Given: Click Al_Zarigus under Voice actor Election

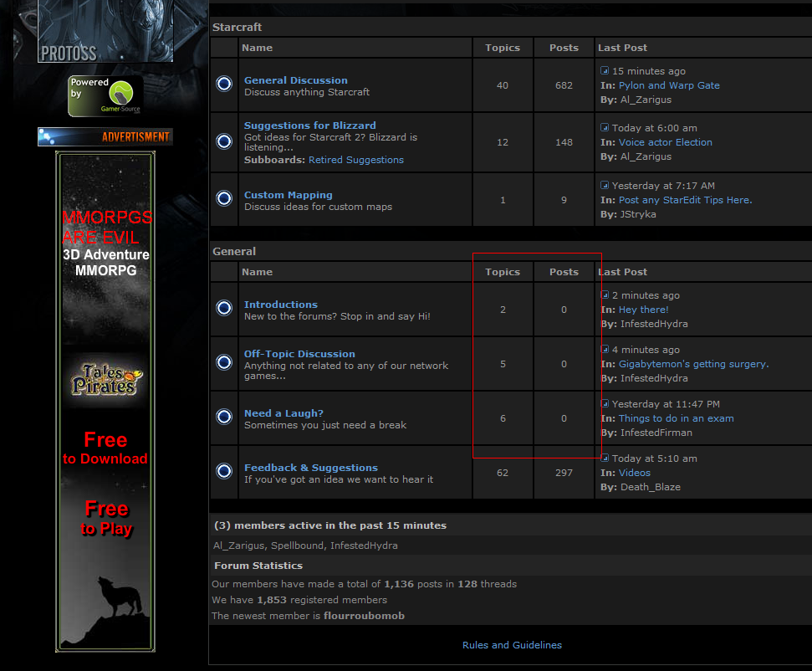Looking at the screenshot, I should pyautogui.click(x=646, y=156).
